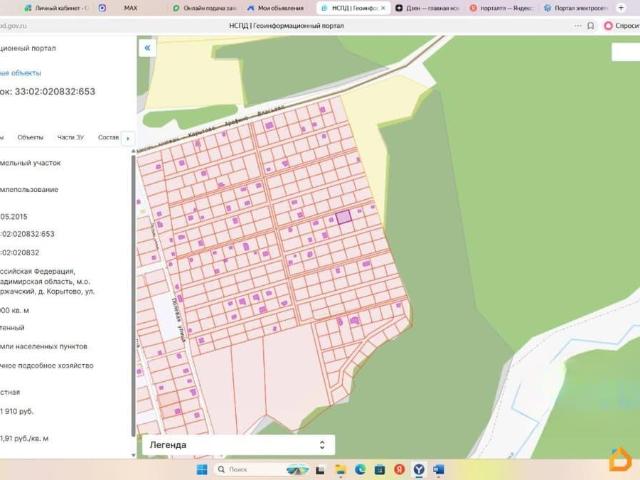640x480 pixels.
Task: Click the selected highlighted parcel on map
Action: click(343, 217)
